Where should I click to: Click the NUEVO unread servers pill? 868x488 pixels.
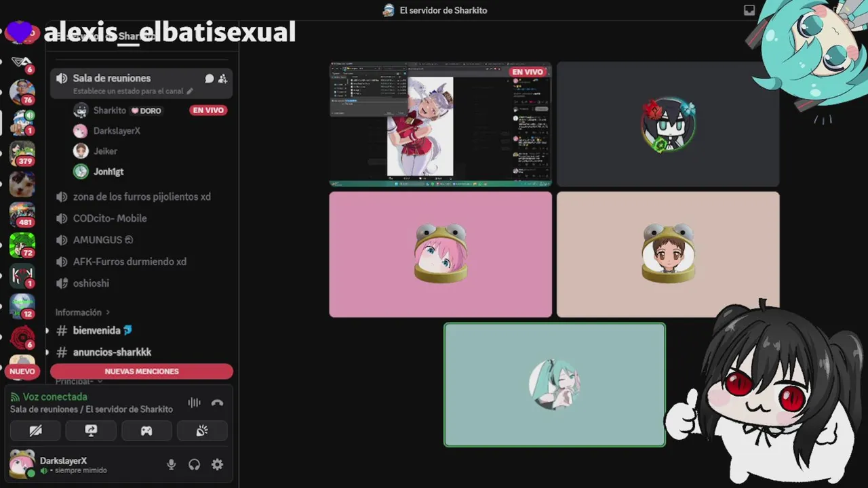tap(22, 371)
